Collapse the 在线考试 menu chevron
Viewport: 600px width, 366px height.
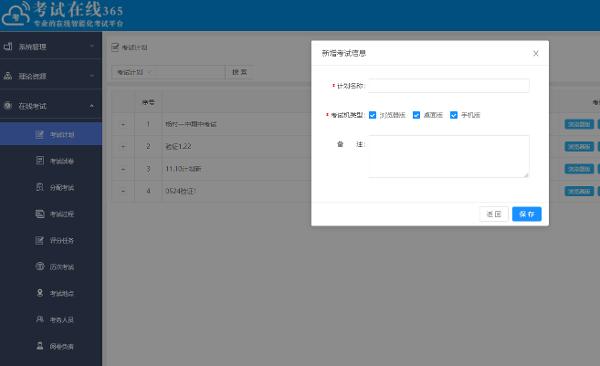92,106
